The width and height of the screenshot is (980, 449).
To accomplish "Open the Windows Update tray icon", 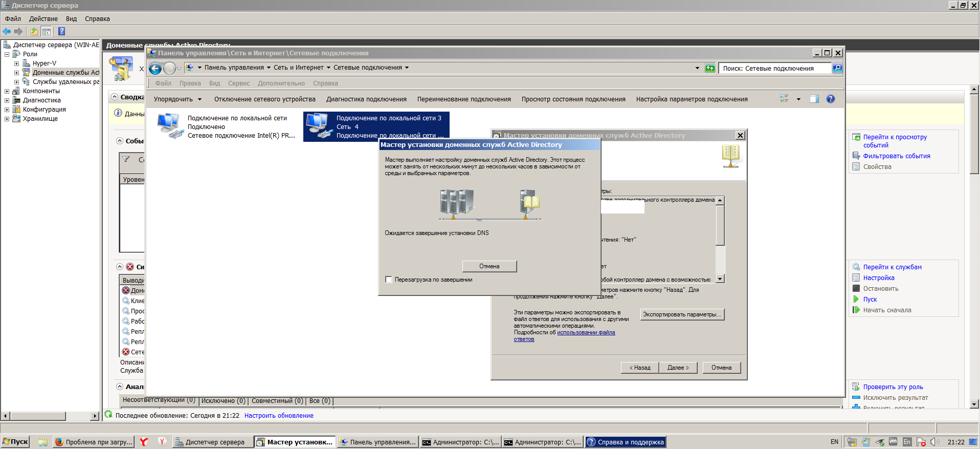I will click(866, 442).
